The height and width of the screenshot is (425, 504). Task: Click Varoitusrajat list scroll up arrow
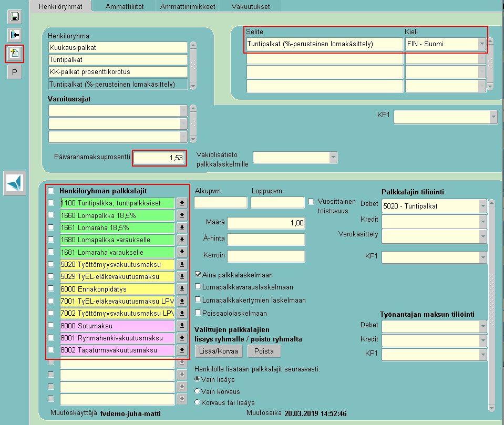[193, 108]
